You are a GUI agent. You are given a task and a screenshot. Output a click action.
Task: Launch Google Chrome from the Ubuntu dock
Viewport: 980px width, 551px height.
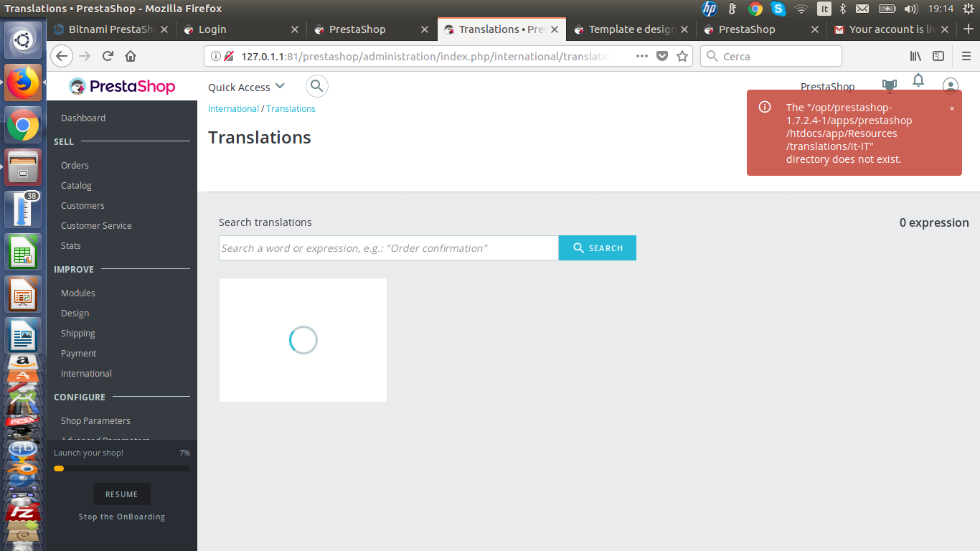(23, 126)
